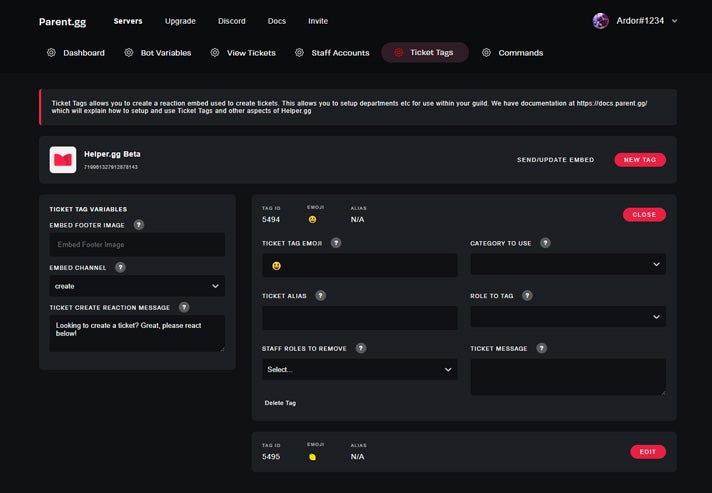
Task: Open help for Staff Roles To Remove
Action: (361, 348)
